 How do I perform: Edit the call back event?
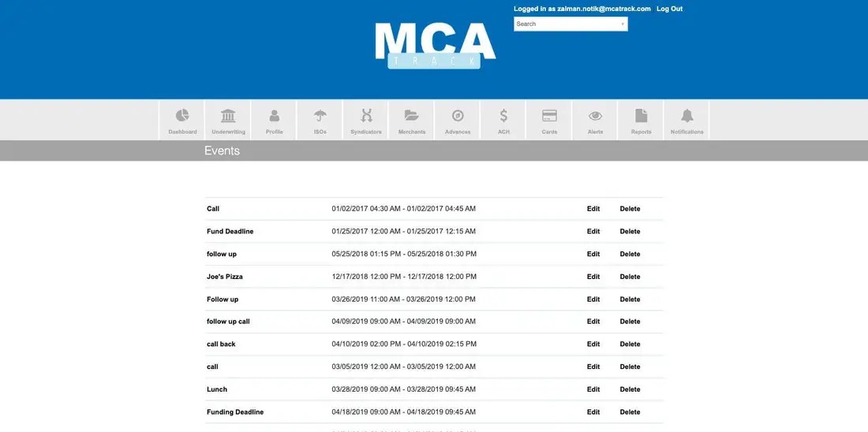point(593,344)
